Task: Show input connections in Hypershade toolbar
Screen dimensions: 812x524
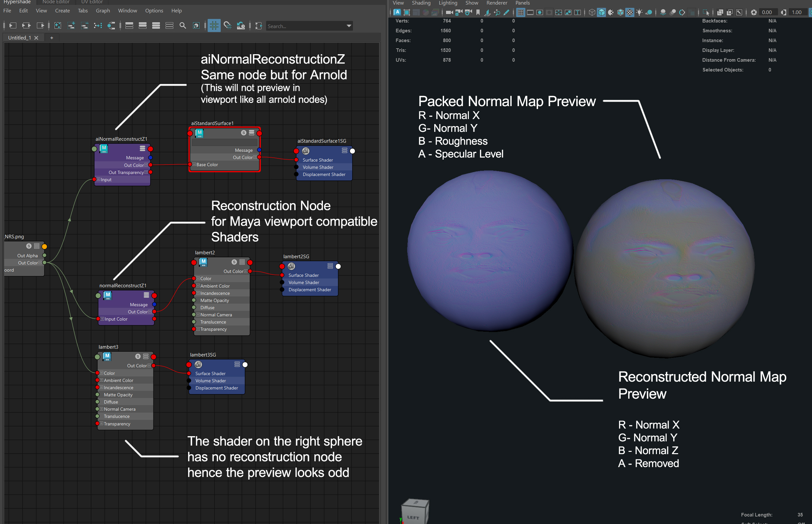Action: click(x=13, y=25)
